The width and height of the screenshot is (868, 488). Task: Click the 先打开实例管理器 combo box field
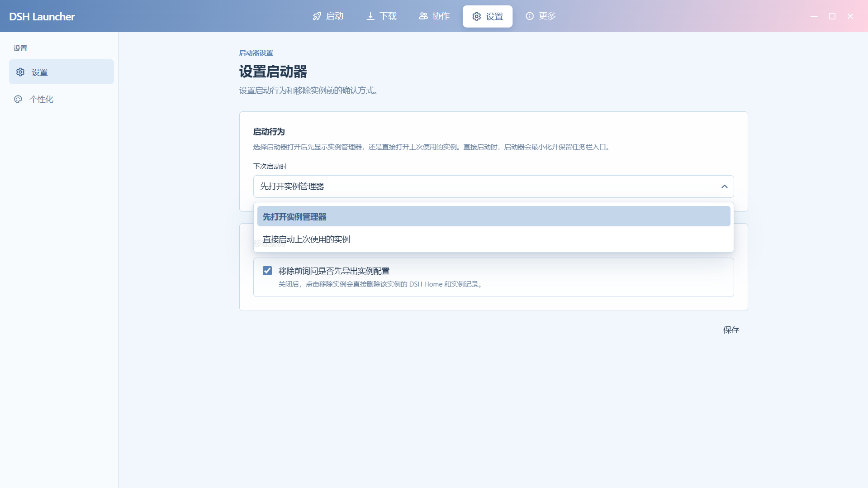point(493,187)
